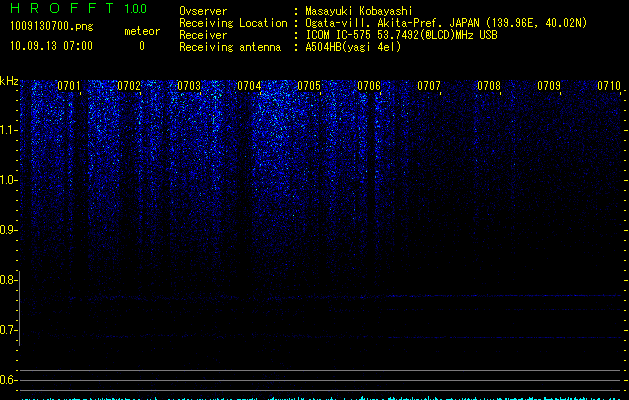Click the antenna value A504HB(yagi 4el)
629x400 pixels.
pyautogui.click(x=353, y=47)
